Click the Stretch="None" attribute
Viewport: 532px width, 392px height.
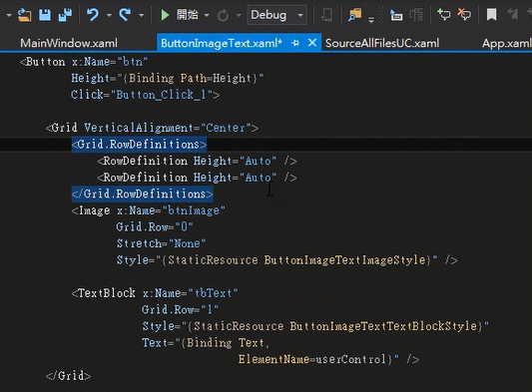coord(161,243)
